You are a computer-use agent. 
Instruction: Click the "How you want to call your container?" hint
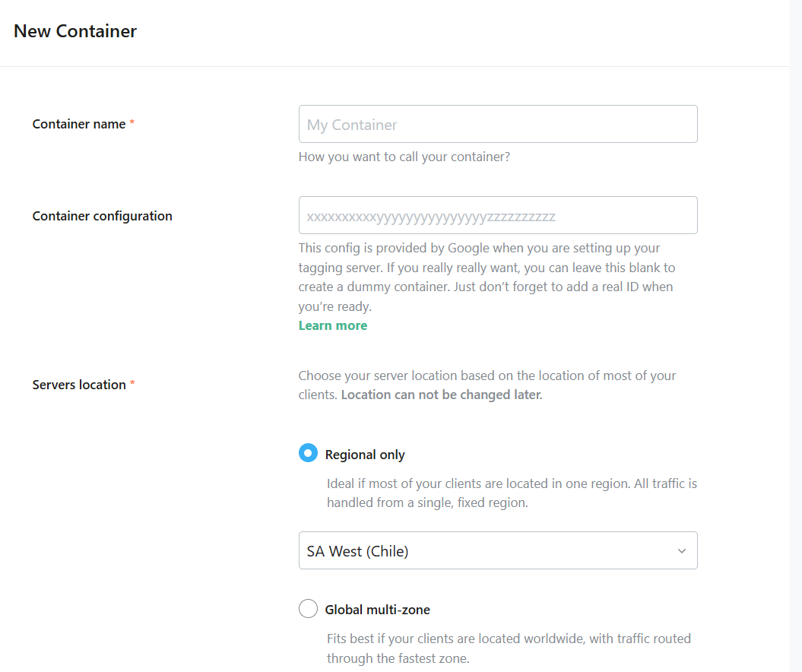[404, 157]
